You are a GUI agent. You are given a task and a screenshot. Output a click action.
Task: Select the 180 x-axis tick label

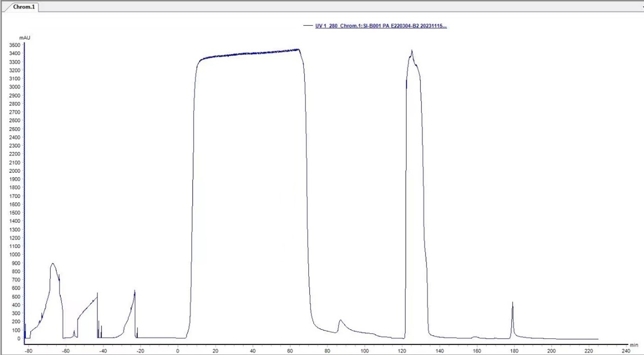[x=514, y=350]
